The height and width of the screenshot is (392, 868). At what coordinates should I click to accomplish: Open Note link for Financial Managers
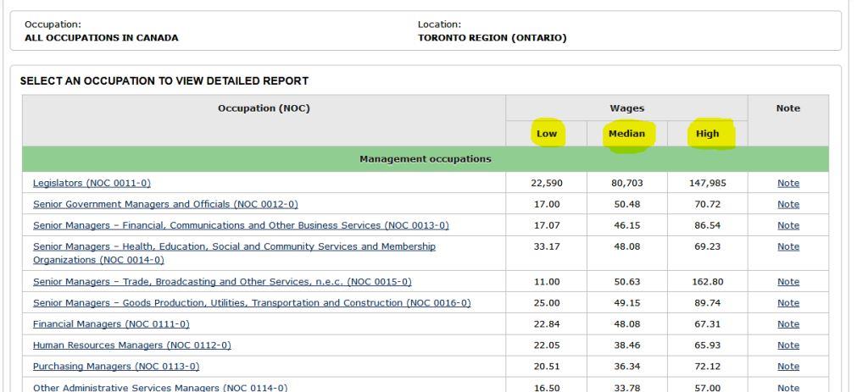coord(787,324)
